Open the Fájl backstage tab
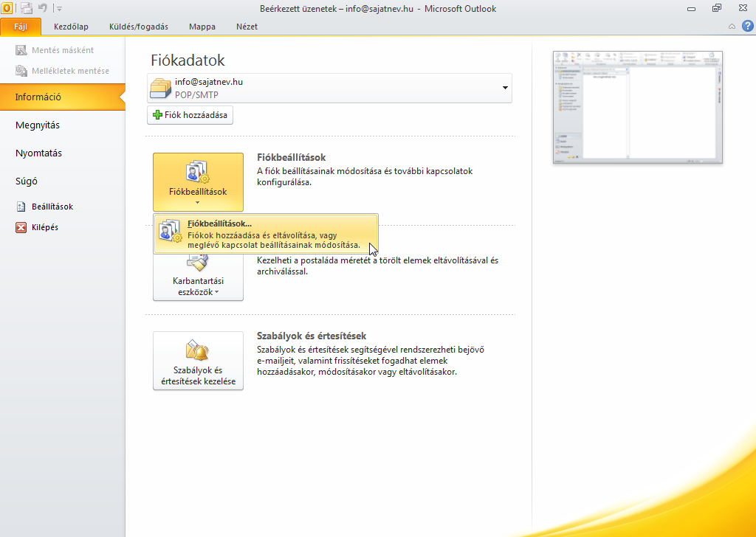The image size is (756, 537). 20,27
